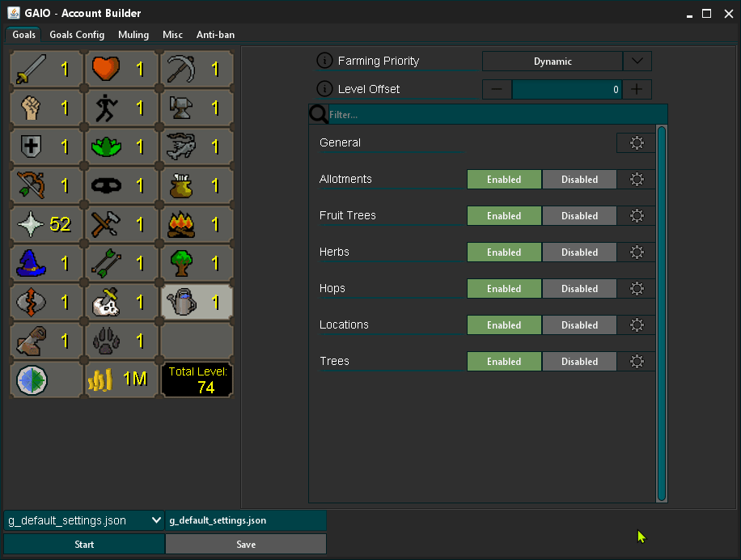Image resolution: width=741 pixels, height=560 pixels.
Task: Open g_default_settings.json profile dropdown
Action: pyautogui.click(x=84, y=520)
